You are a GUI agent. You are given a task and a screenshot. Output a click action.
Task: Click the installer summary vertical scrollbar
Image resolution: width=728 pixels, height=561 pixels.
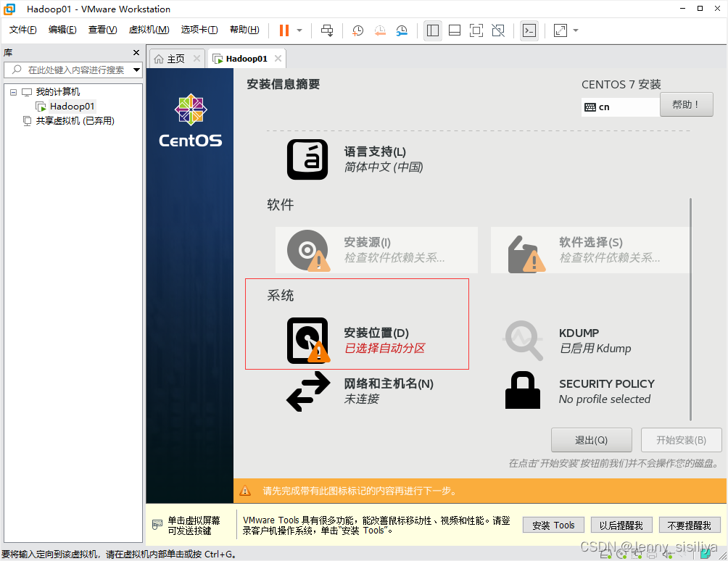(x=691, y=309)
